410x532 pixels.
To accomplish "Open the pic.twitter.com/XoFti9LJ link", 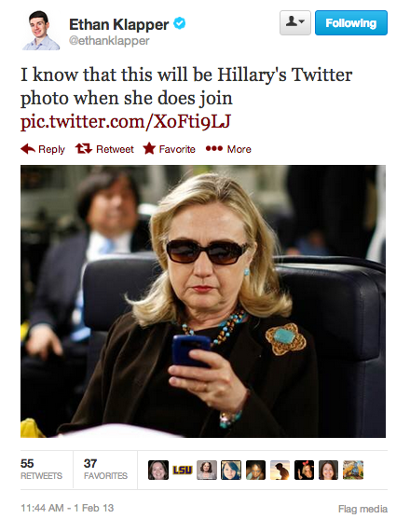I will (x=126, y=121).
